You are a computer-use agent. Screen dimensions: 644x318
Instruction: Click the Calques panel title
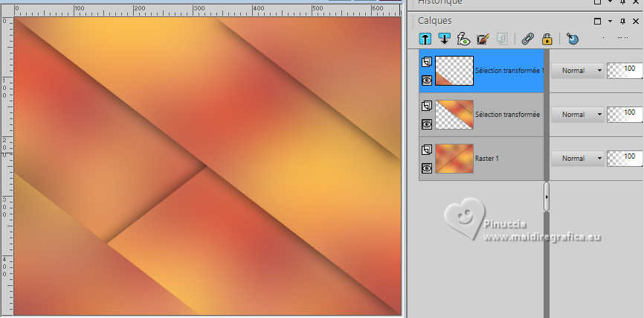tap(434, 21)
